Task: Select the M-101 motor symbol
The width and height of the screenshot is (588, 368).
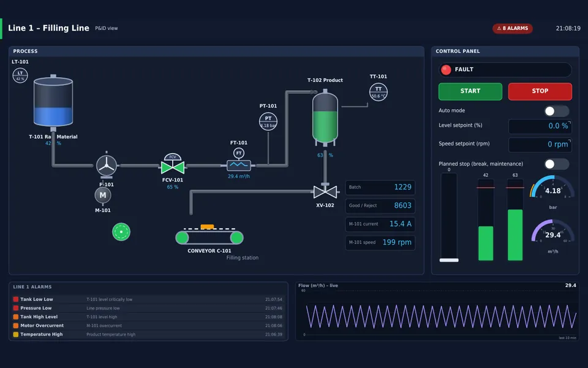Action: point(103,195)
